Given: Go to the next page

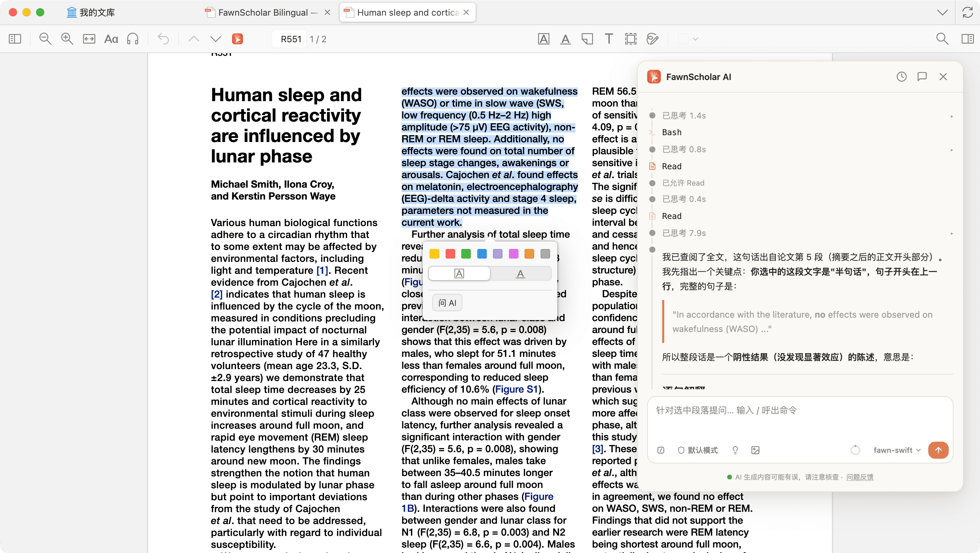Looking at the screenshot, I should coord(216,39).
